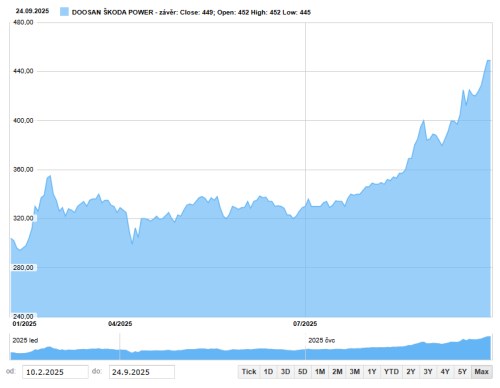Click the 24.09.2025 date label
Image resolution: width=500 pixels, height=388 pixels.
(x=32, y=11)
